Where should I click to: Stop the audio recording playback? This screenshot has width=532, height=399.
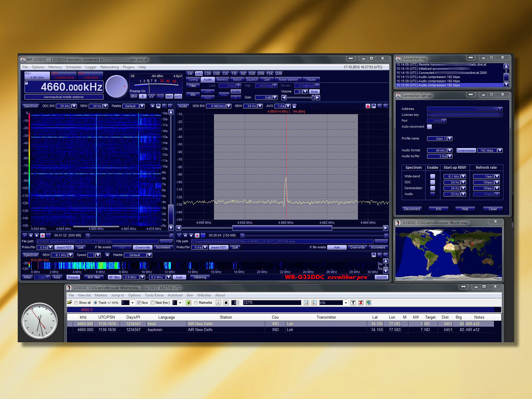[x=191, y=236]
